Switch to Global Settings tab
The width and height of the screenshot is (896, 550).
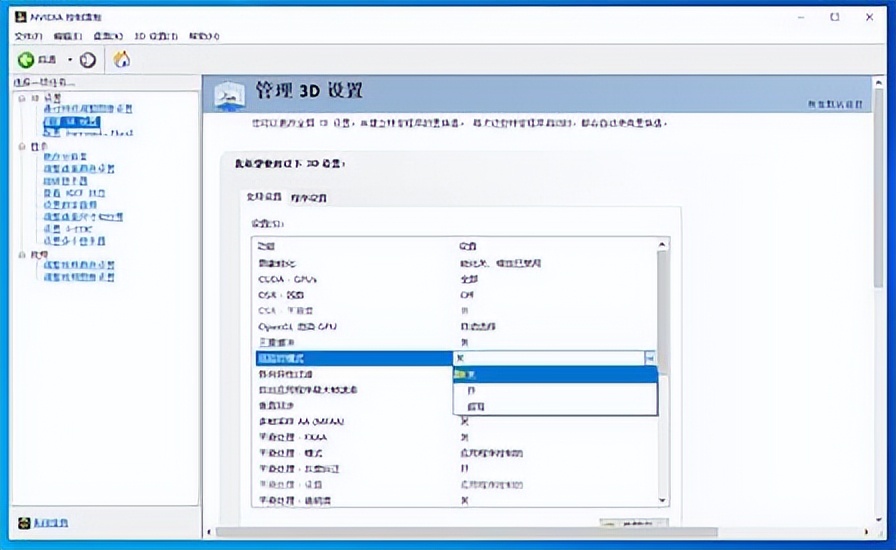263,197
